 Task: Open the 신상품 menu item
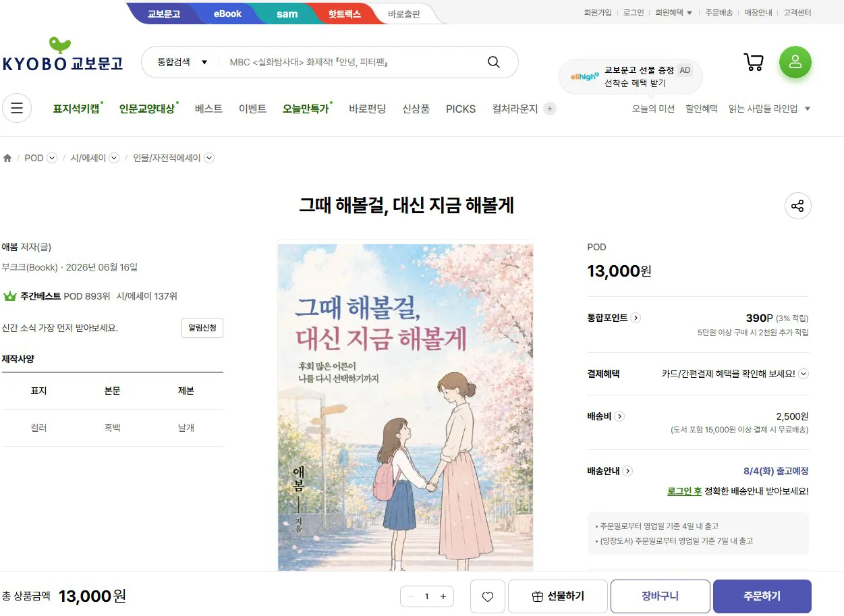tap(416, 109)
